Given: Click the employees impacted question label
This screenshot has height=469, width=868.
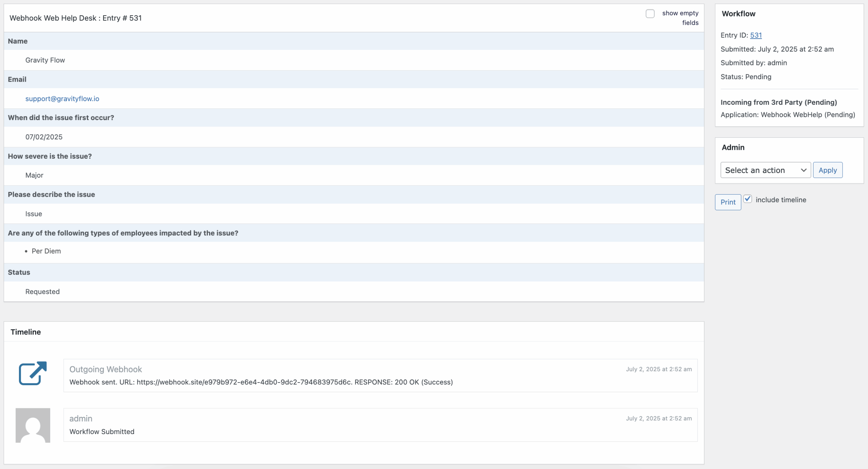Looking at the screenshot, I should (123, 233).
